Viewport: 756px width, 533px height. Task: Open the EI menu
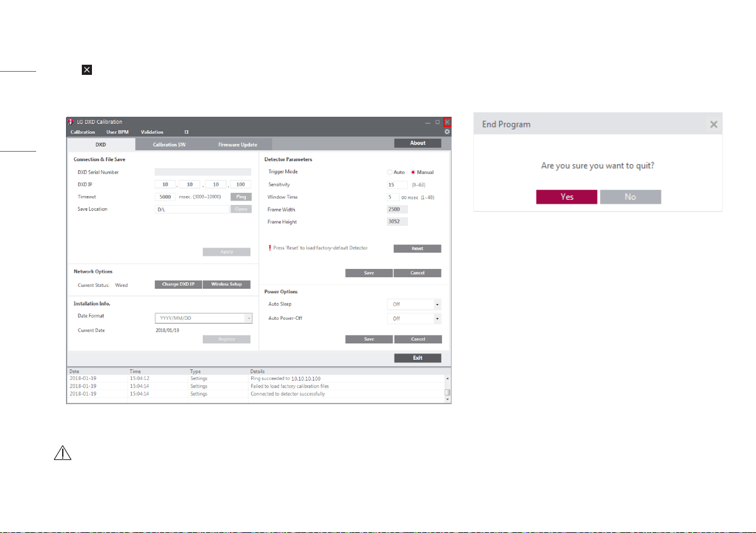(186, 132)
